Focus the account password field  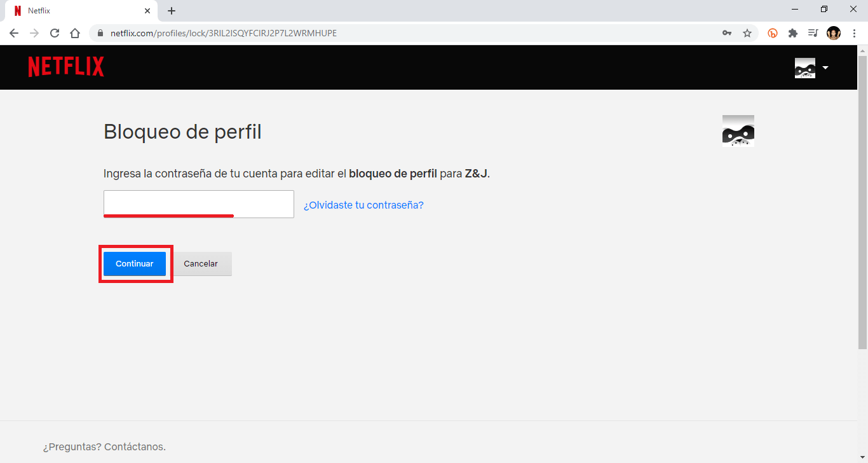pos(199,204)
